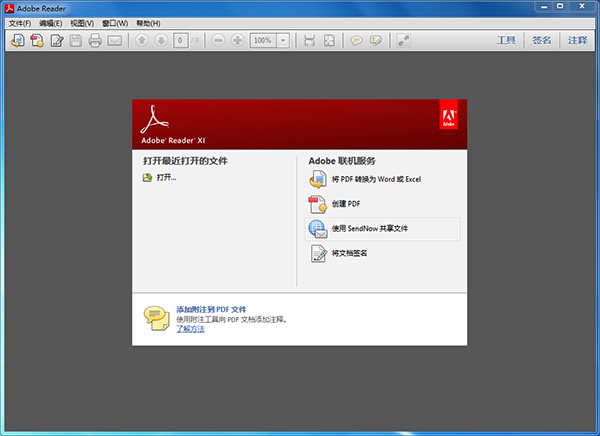Select 将 PDF 转换为 Word 或 Excel
Image resolution: width=600 pixels, height=436 pixels.
(x=376, y=179)
